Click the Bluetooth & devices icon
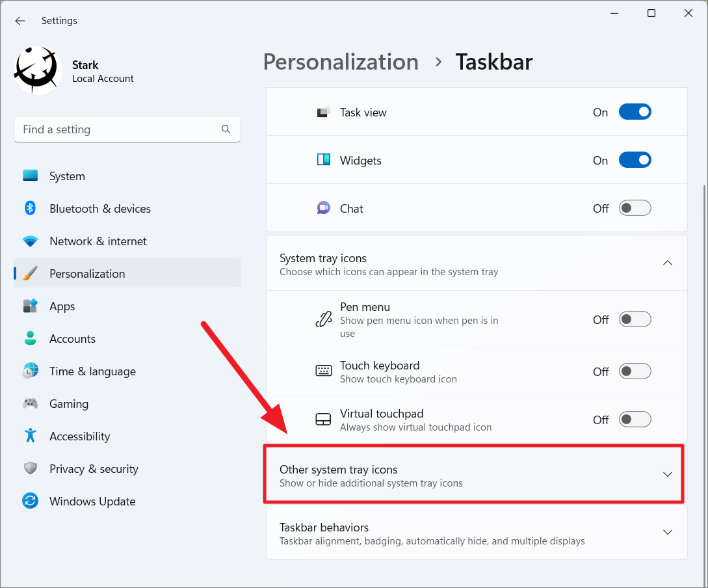Screen dimensions: 708x588 30,208
